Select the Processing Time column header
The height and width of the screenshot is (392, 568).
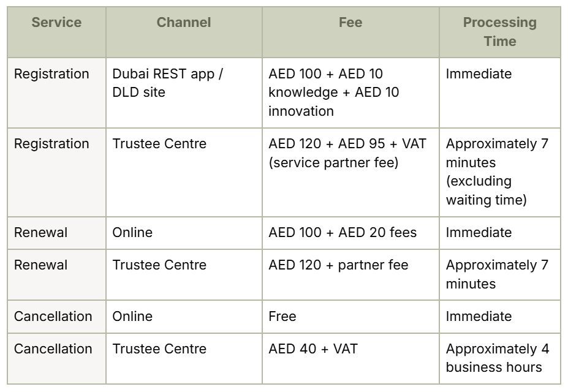499,32
